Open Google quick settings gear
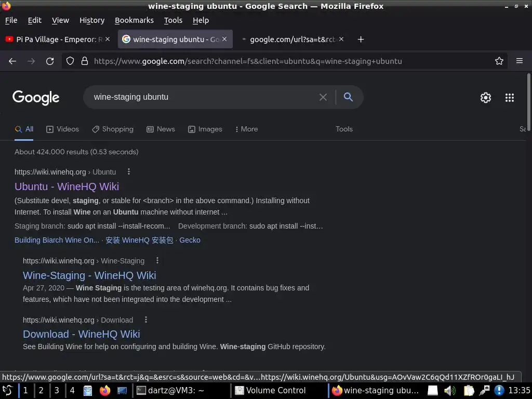532x399 pixels. click(486, 98)
